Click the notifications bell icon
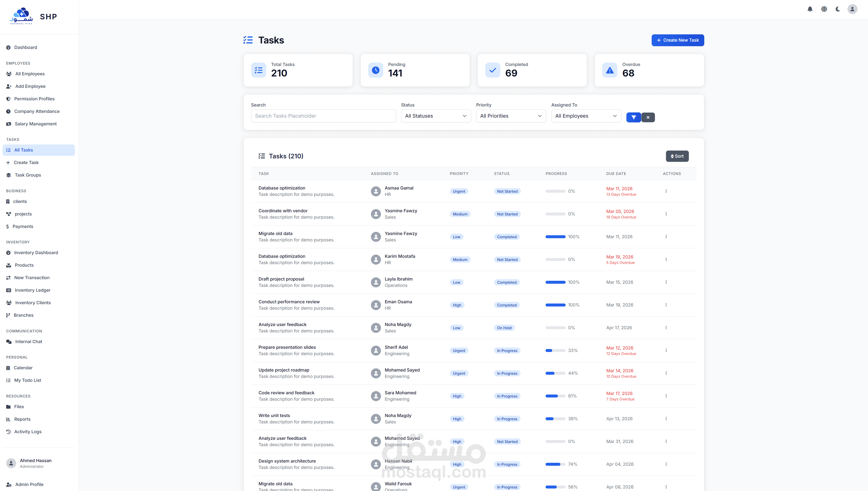 810,9
